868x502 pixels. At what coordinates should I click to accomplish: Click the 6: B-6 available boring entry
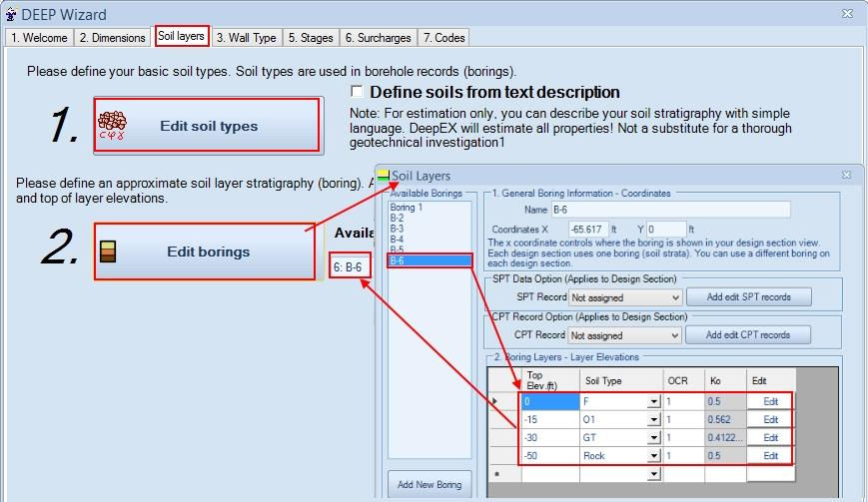click(x=349, y=267)
